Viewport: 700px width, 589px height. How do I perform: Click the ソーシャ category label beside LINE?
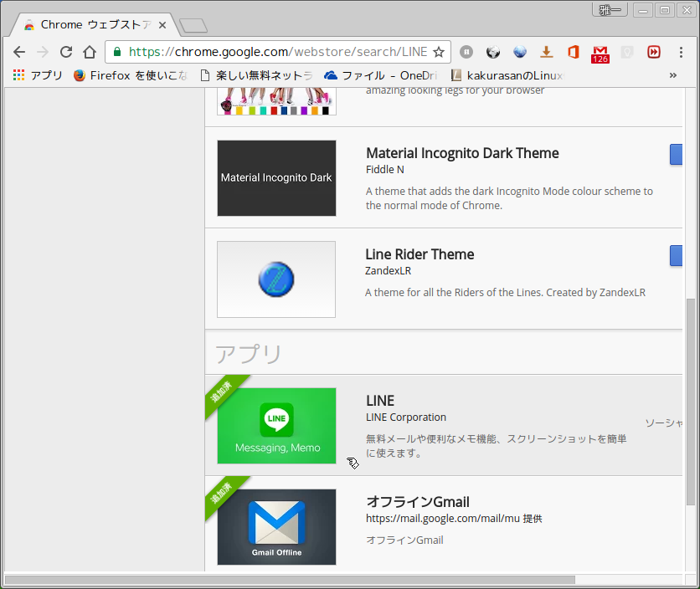point(663,423)
